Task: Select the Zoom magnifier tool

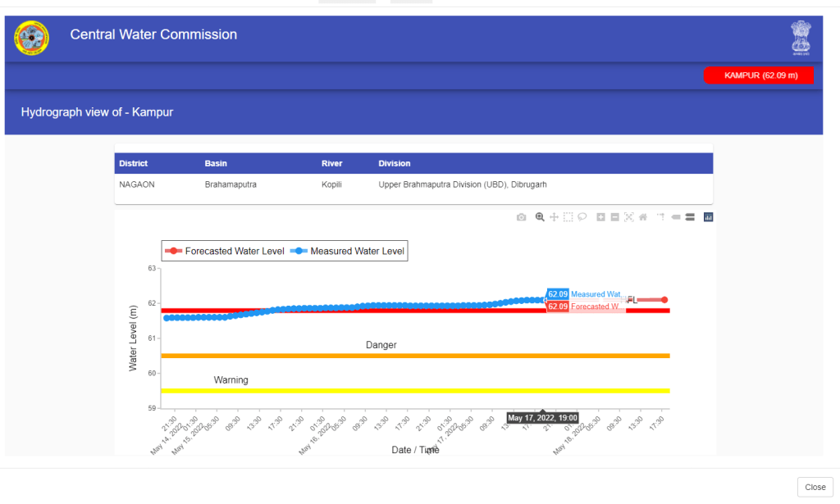Action: pos(540,217)
